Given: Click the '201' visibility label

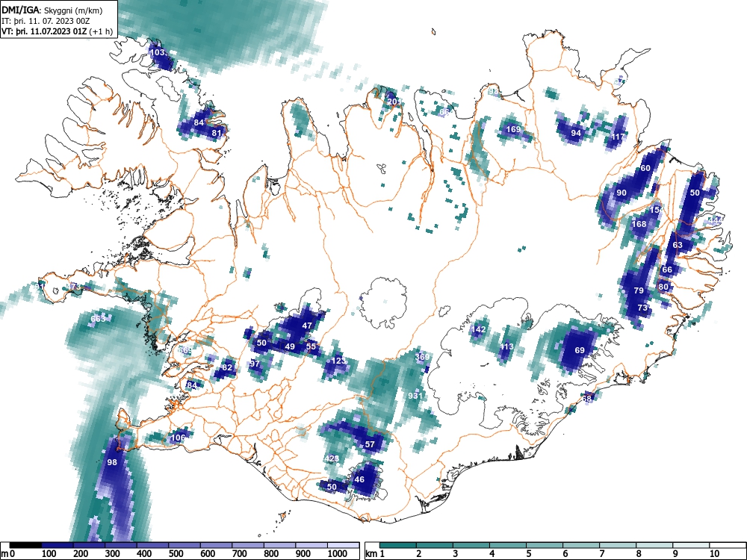Looking at the screenshot, I should [394, 102].
